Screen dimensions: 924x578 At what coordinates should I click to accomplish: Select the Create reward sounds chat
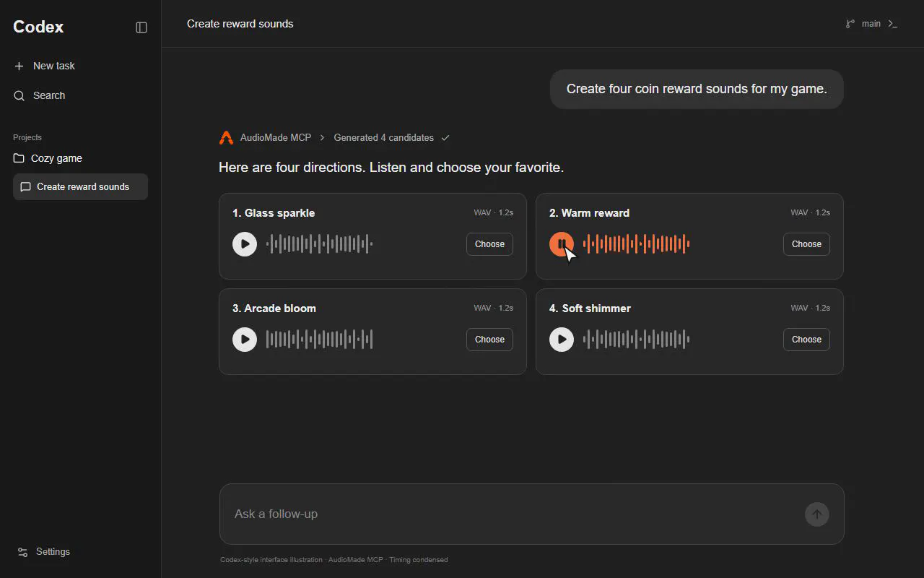click(80, 186)
